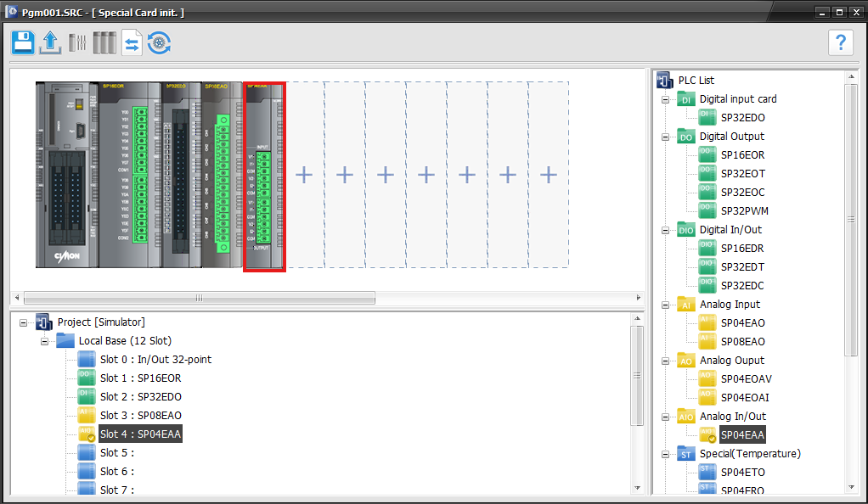868x504 pixels.
Task: Select Slot 4 : SP04EAA tree row
Action: [x=141, y=434]
